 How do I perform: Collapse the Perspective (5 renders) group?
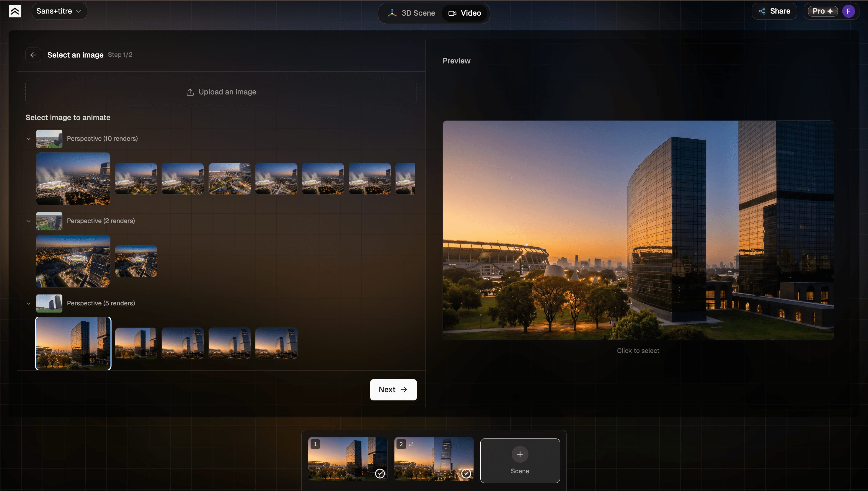click(x=29, y=304)
